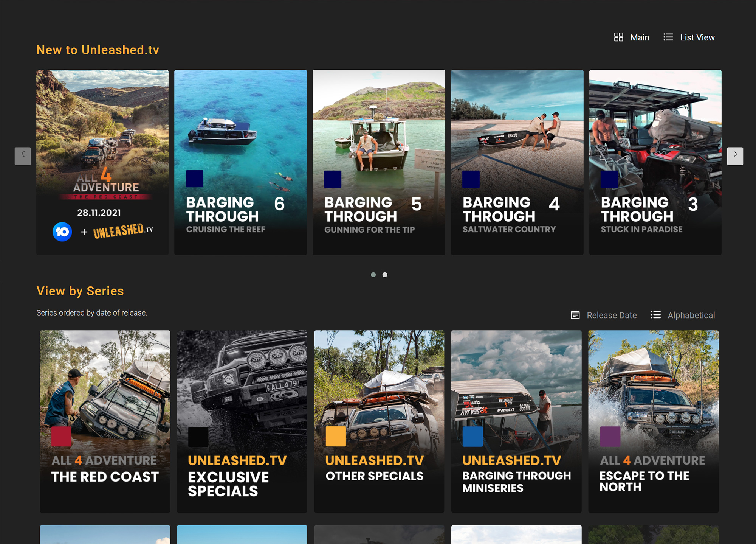756x544 pixels.
Task: Sort series by Release Date
Action: pyautogui.click(x=612, y=315)
